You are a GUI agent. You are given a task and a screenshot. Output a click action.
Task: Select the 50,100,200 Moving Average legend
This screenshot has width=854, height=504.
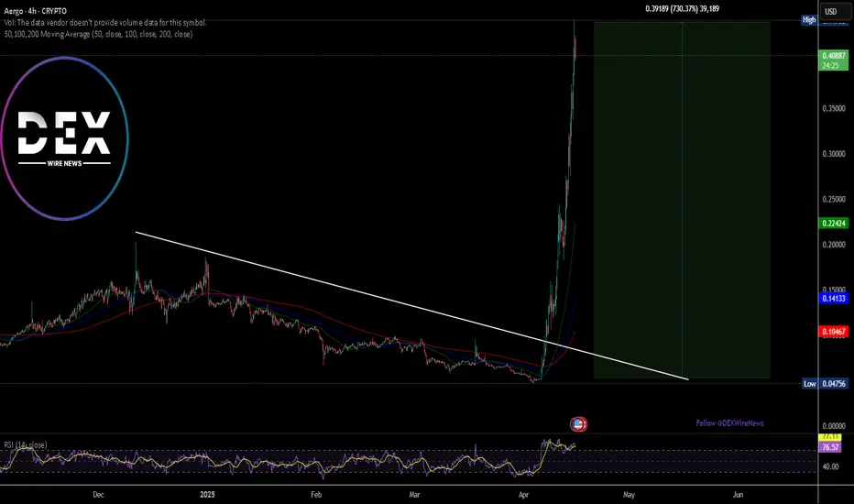coord(98,34)
